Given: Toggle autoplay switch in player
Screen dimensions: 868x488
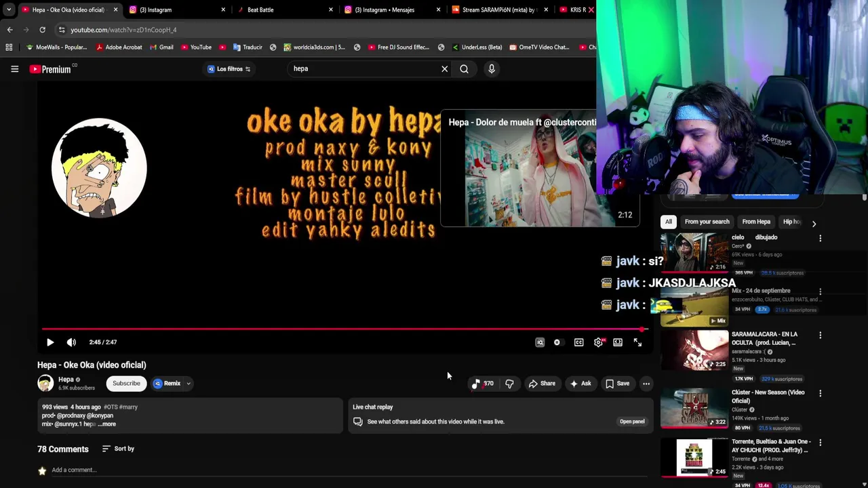Looking at the screenshot, I should click(557, 342).
